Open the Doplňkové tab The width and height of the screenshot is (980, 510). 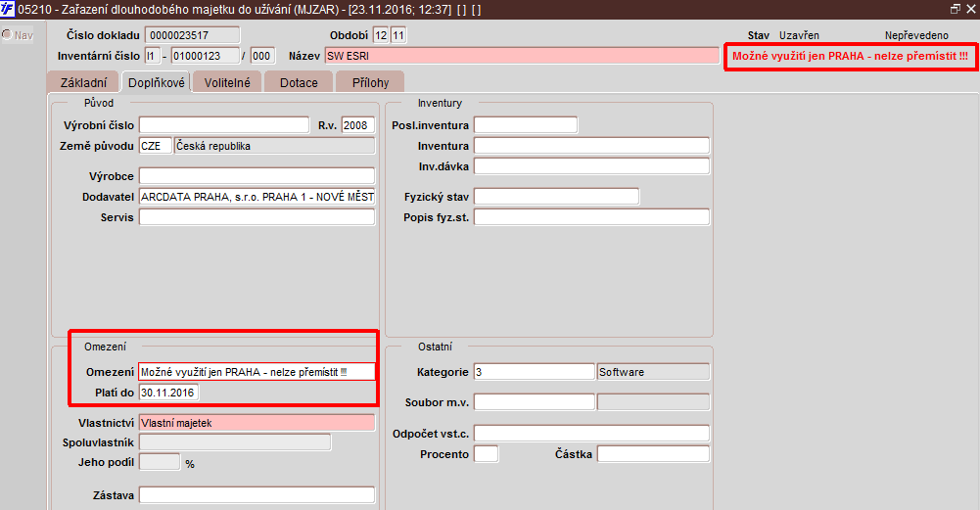(157, 82)
